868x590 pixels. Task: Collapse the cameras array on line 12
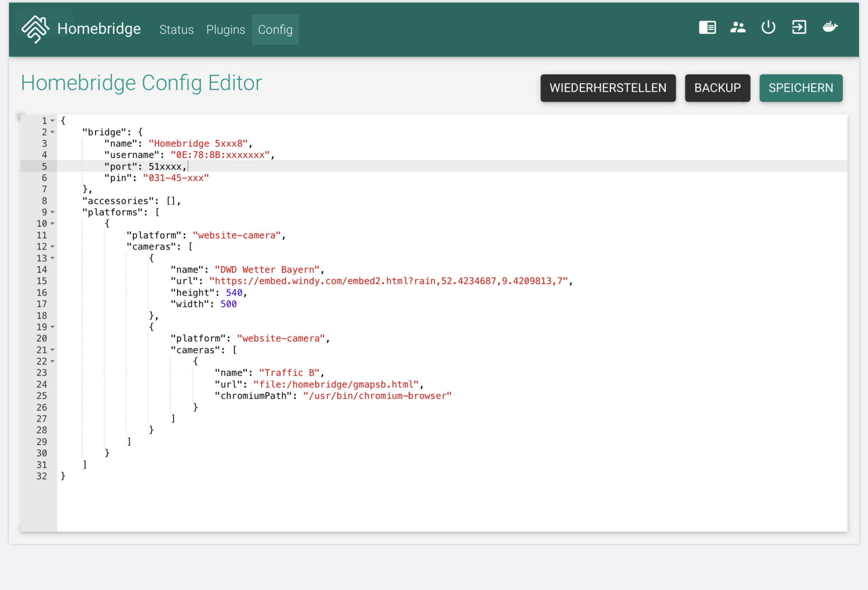[53, 247]
